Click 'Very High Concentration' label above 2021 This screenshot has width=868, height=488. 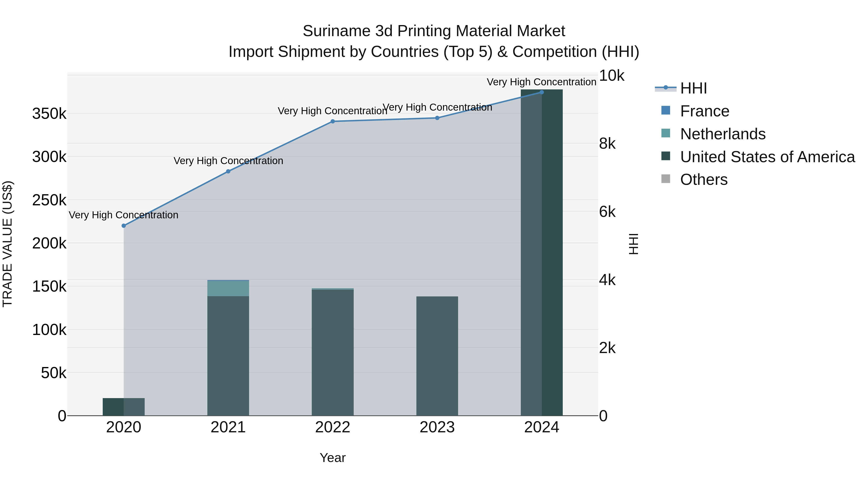(229, 161)
